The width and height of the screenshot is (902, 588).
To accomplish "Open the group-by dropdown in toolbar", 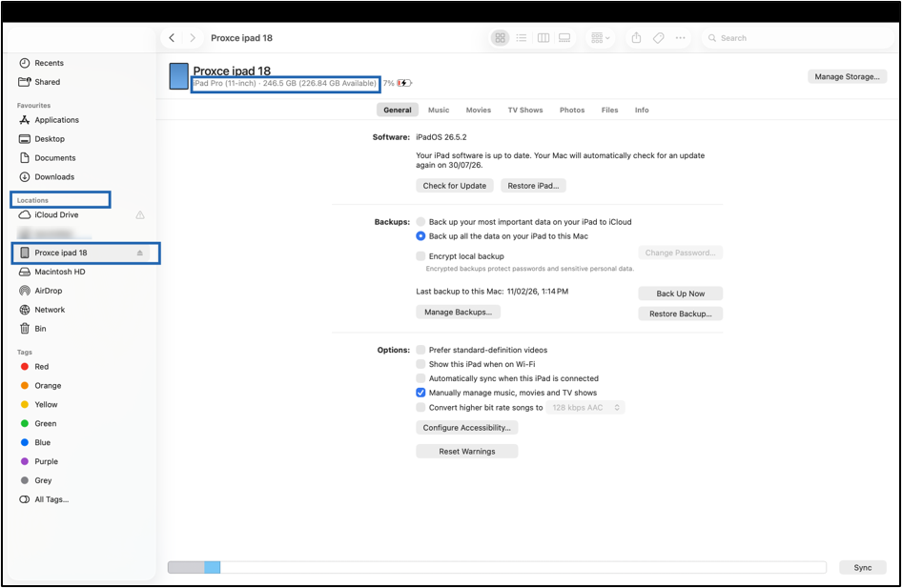I will coord(600,38).
